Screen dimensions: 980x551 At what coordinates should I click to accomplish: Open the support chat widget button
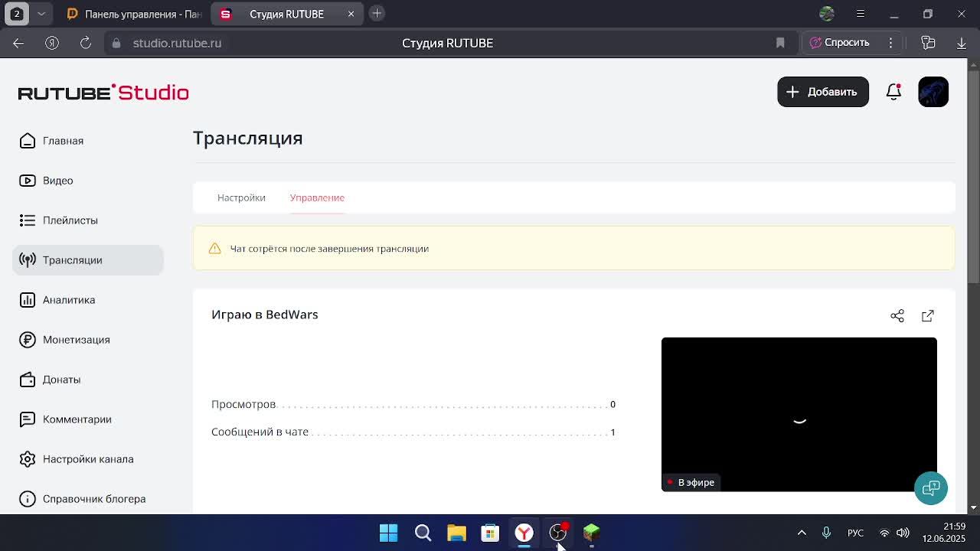[x=931, y=488]
